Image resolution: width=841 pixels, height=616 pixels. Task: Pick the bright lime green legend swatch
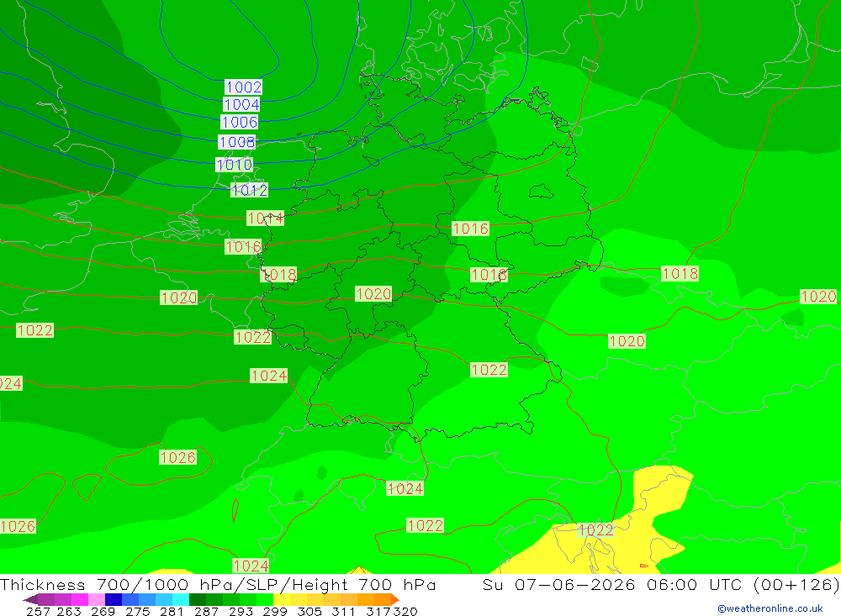pos(265,599)
